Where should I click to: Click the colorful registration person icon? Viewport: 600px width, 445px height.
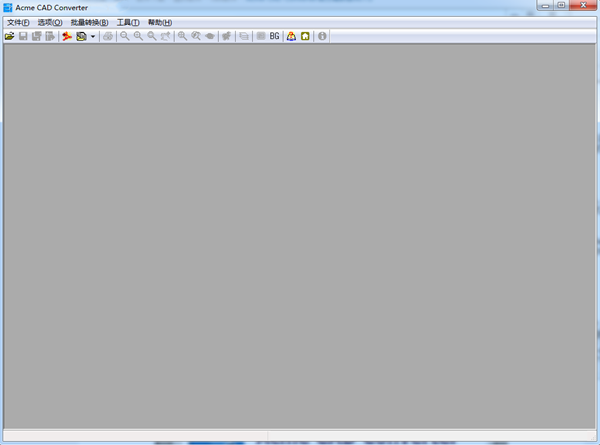click(291, 36)
